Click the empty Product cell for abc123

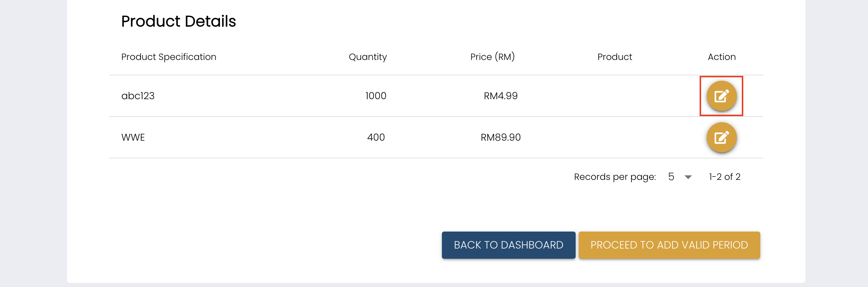point(614,96)
